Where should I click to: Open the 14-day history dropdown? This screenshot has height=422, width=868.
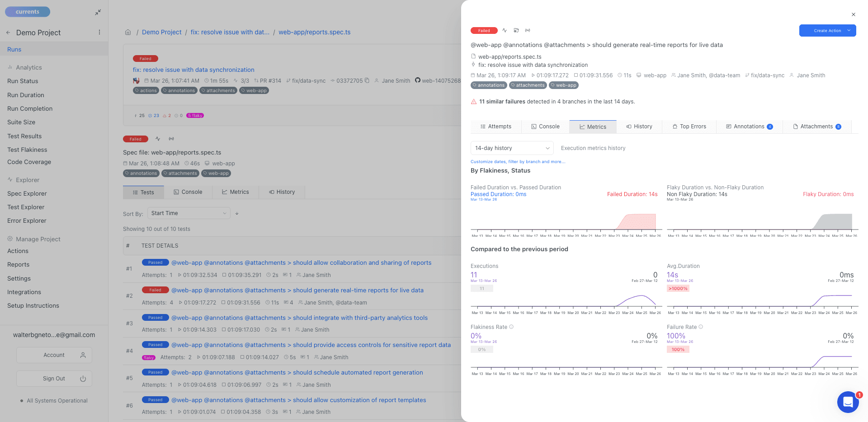click(512, 148)
